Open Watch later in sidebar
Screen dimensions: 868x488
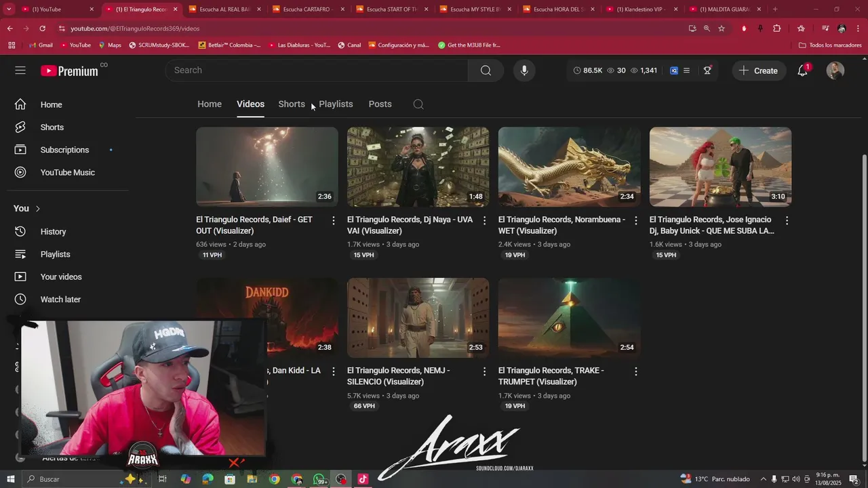pyautogui.click(x=60, y=300)
